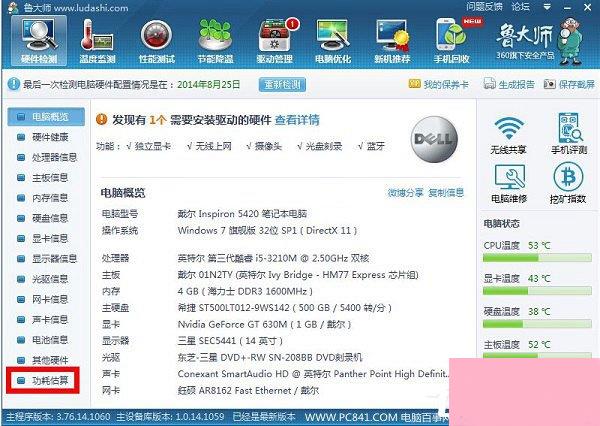Select 电脑概览 in the sidebar

46,117
